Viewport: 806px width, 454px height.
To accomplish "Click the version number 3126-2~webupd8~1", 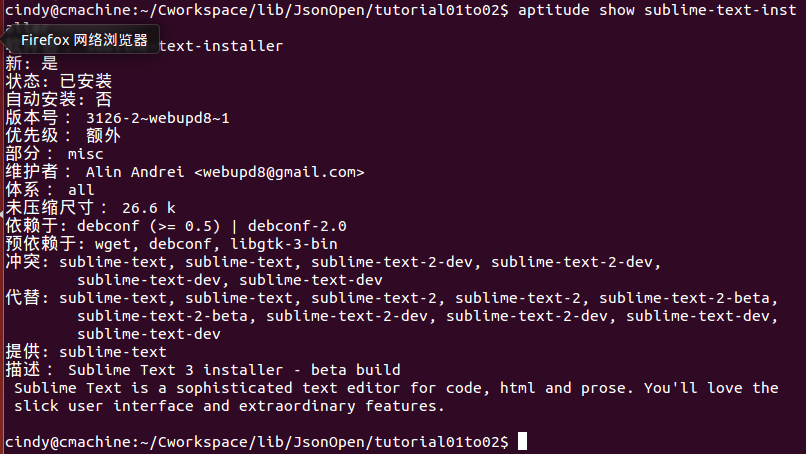I will 158,118.
